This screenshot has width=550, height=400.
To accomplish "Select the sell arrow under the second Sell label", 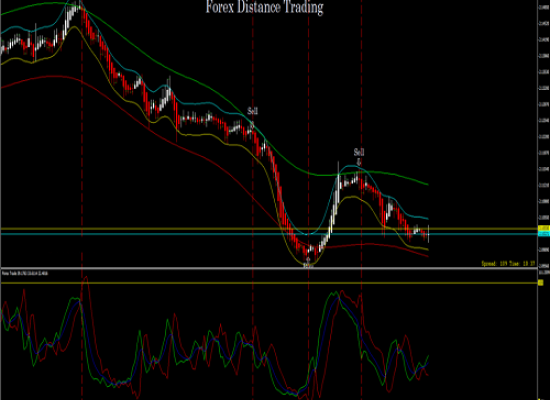I will pos(359,162).
